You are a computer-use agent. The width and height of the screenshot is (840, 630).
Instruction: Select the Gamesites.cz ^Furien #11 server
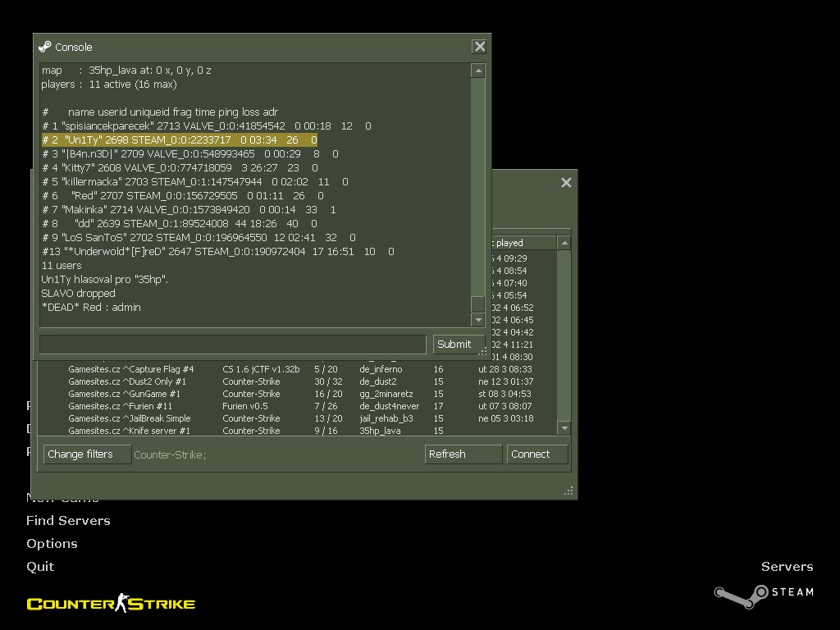point(295,406)
